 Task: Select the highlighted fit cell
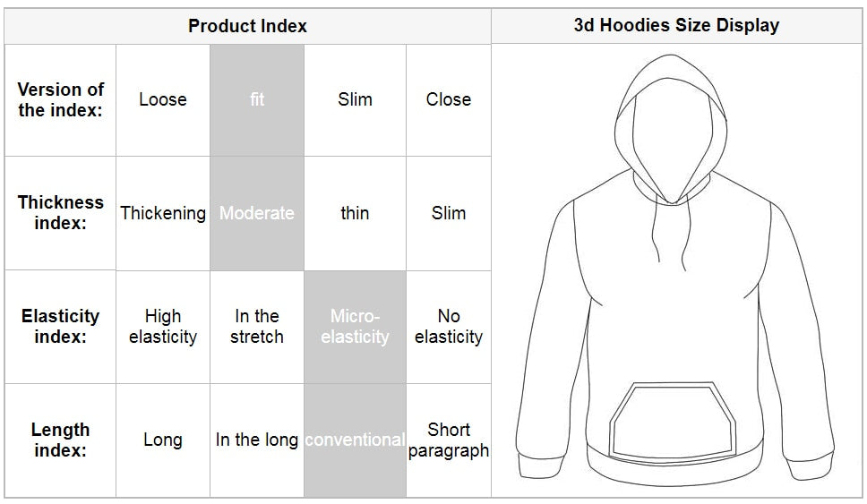pyautogui.click(x=257, y=100)
